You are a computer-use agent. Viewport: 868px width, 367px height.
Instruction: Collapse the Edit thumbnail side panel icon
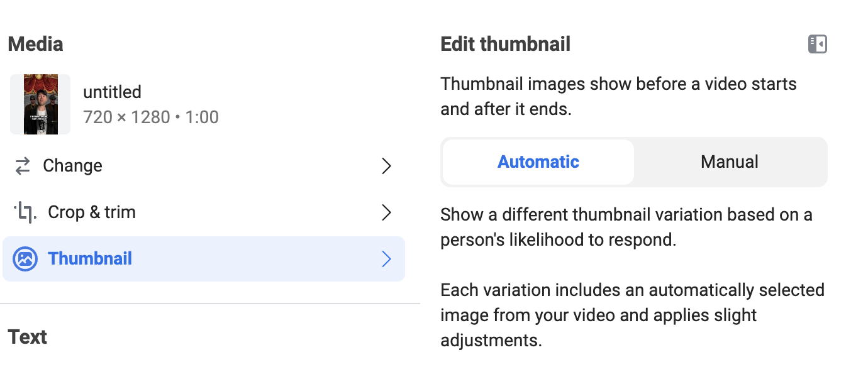click(x=818, y=44)
